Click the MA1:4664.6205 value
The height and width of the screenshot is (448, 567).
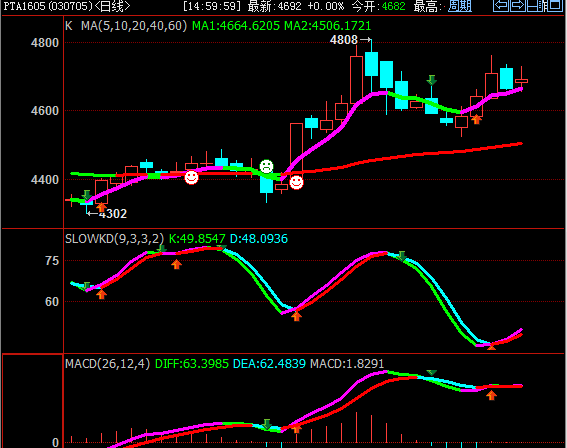236,26
